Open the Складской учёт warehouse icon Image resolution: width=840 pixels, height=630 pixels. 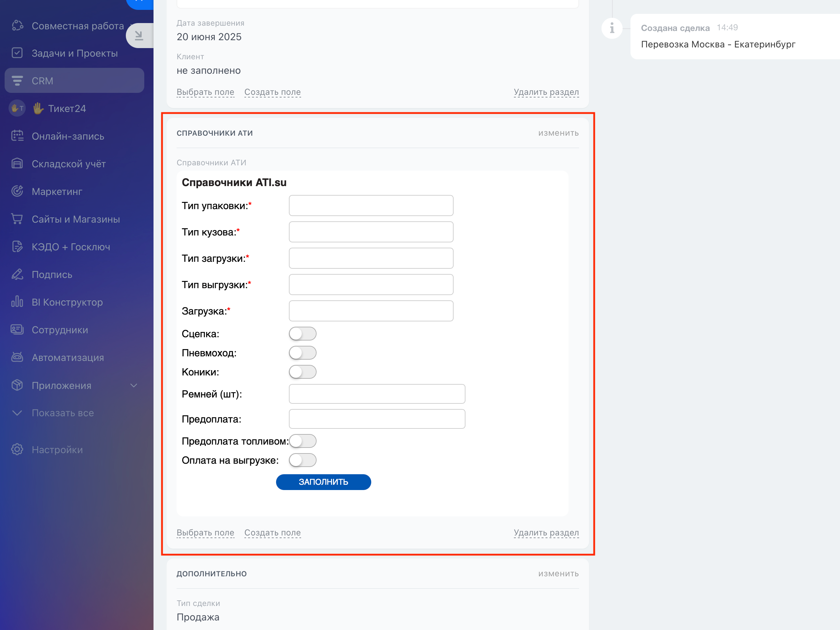(17, 164)
